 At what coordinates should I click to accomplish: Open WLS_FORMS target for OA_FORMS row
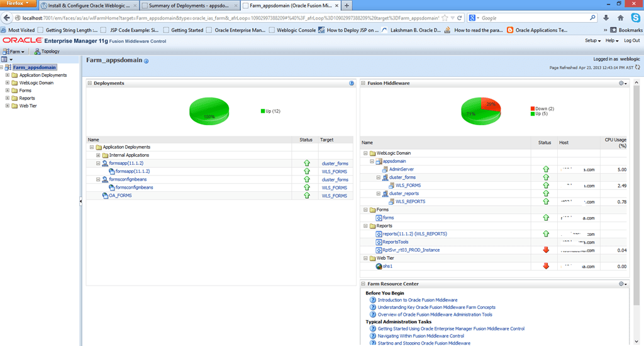335,196
